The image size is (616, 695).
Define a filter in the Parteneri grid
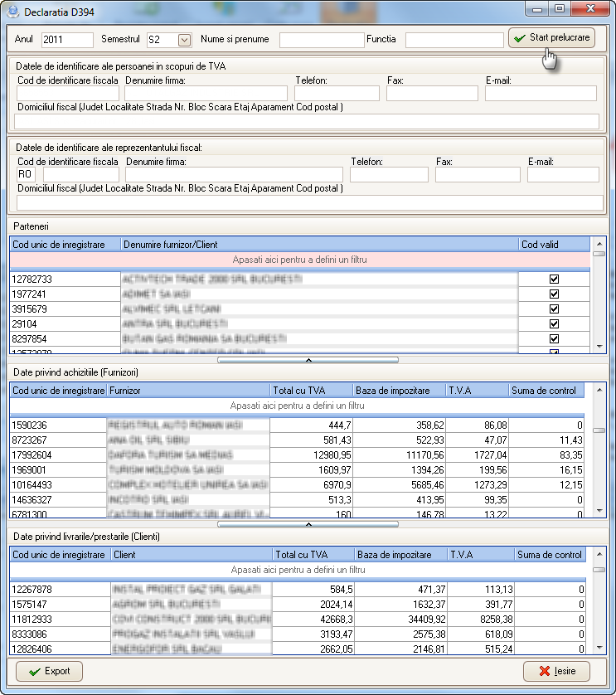click(x=299, y=260)
